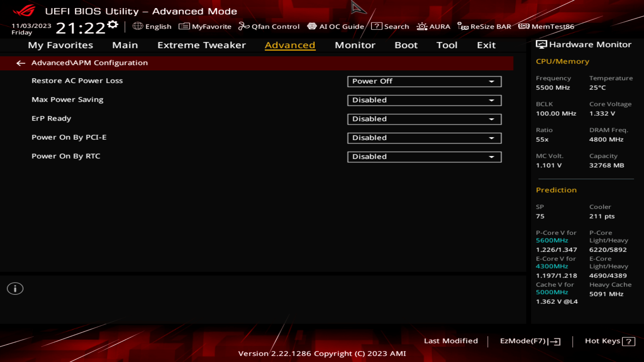
Task: Click the info (i) button icon
Action: (x=15, y=288)
